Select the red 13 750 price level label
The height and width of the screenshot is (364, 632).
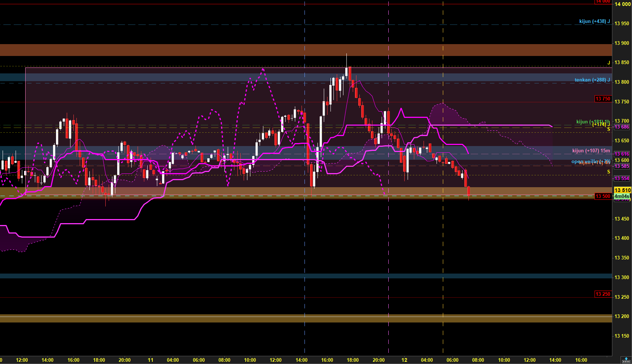(603, 99)
